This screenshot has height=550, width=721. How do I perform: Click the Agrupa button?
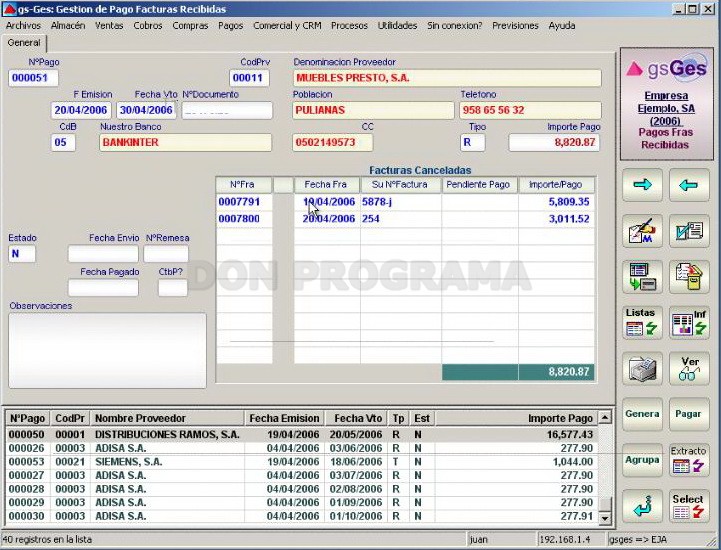pyautogui.click(x=642, y=460)
